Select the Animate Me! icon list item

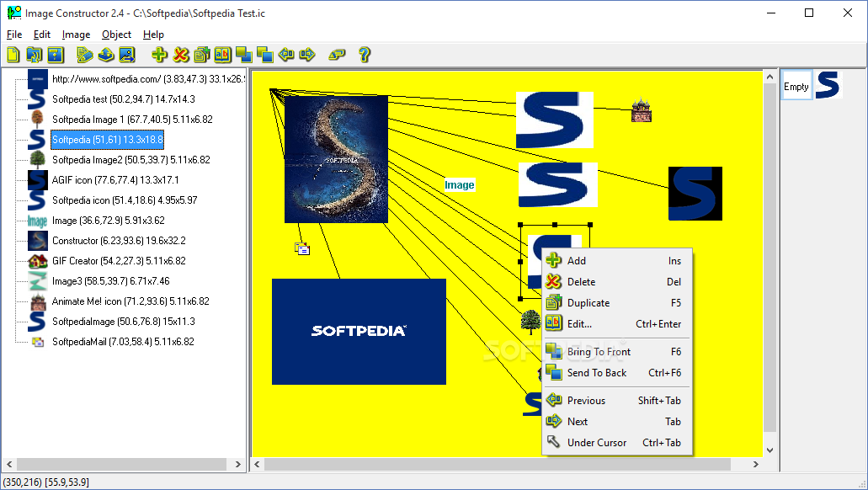[x=130, y=301]
